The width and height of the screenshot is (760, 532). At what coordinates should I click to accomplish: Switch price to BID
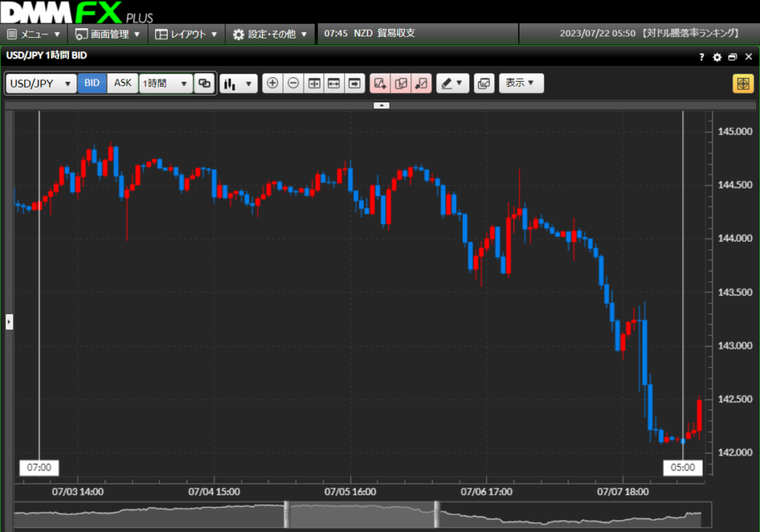tap(92, 83)
